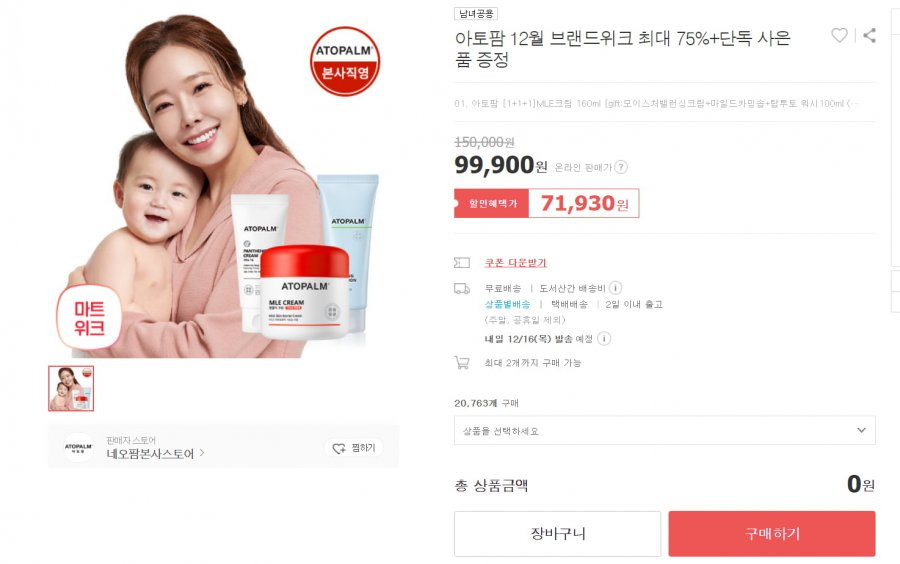Viewport: 900px width, 564px height.
Task: Click the ATOPALM seller logo
Action: coord(79,448)
